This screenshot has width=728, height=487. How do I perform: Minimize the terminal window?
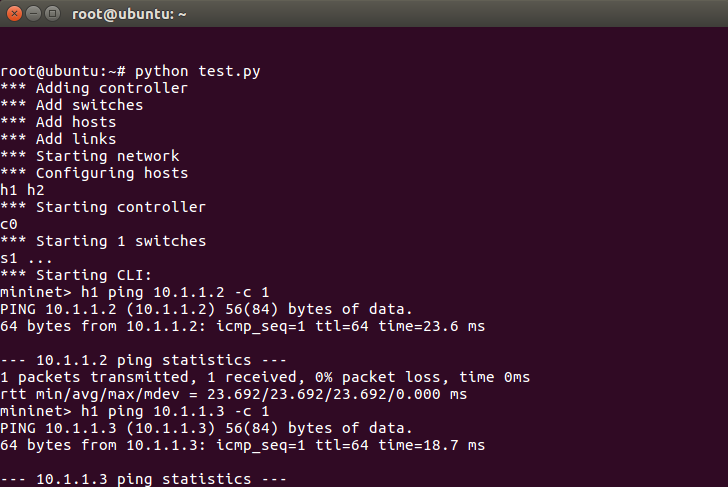(x=33, y=14)
